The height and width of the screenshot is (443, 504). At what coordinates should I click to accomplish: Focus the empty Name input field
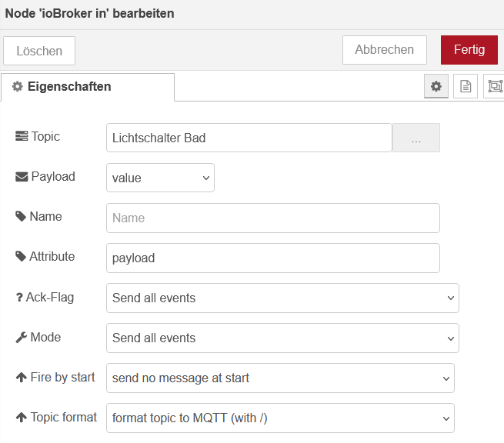(273, 218)
